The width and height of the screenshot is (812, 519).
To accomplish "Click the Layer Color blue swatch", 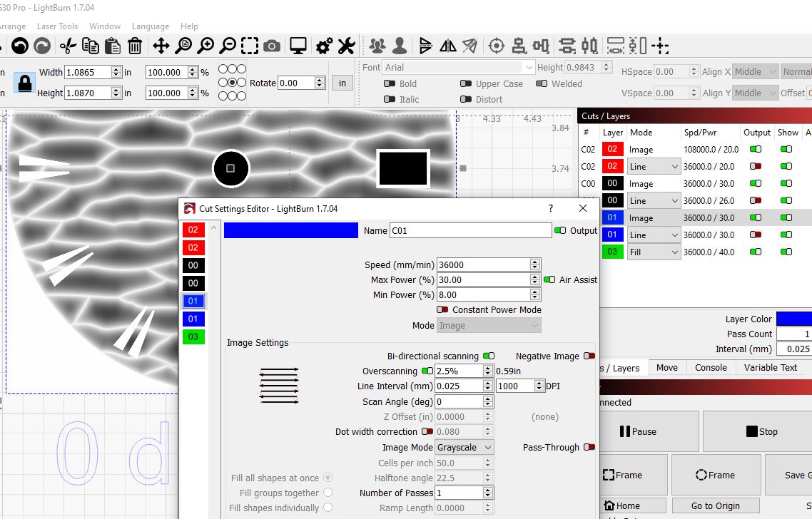I will point(794,319).
